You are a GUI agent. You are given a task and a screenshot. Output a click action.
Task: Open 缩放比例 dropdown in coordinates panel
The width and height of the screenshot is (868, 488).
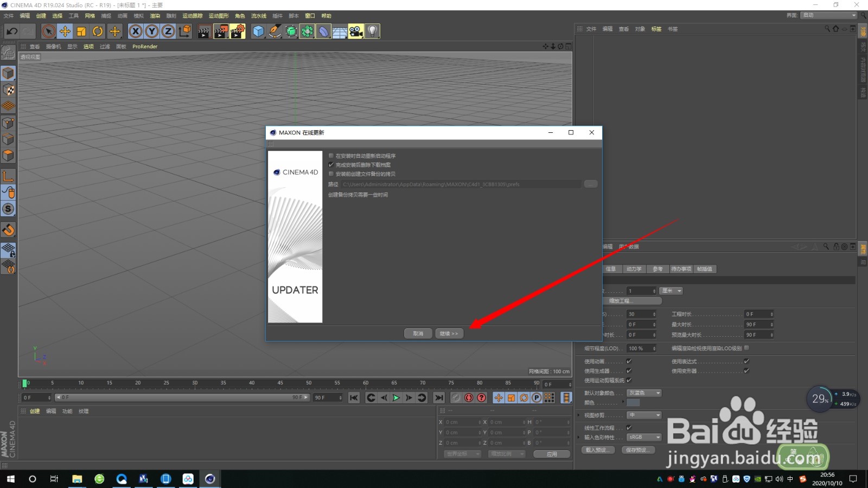tap(507, 454)
